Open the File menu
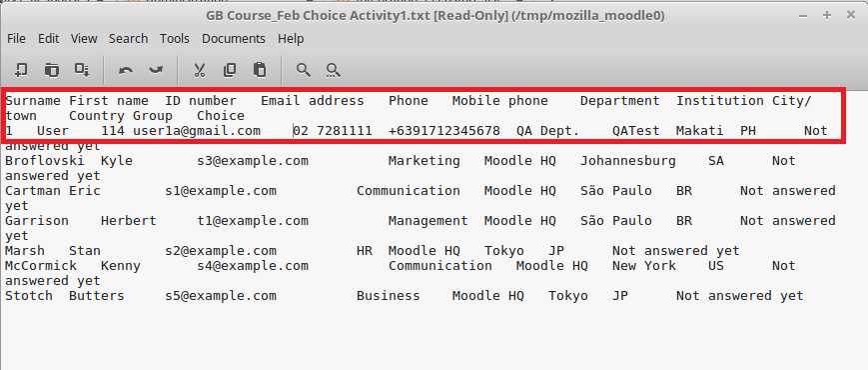Image resolution: width=868 pixels, height=370 pixels. 16,39
